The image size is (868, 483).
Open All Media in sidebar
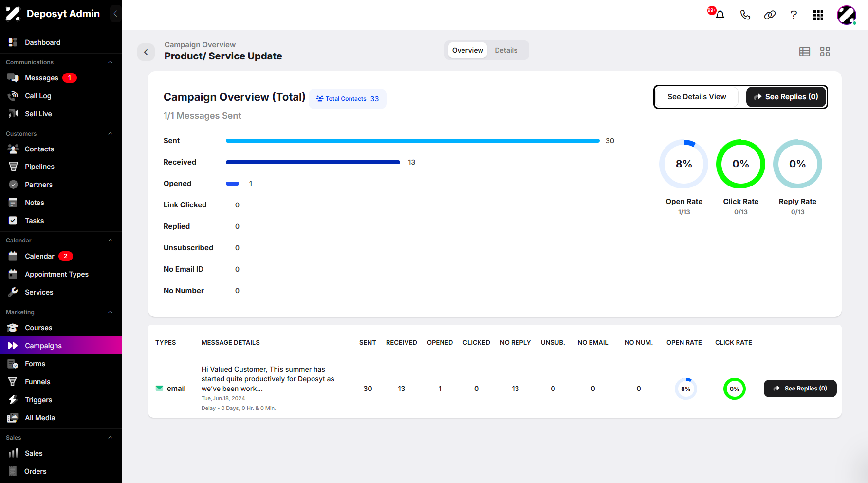pyautogui.click(x=61, y=418)
